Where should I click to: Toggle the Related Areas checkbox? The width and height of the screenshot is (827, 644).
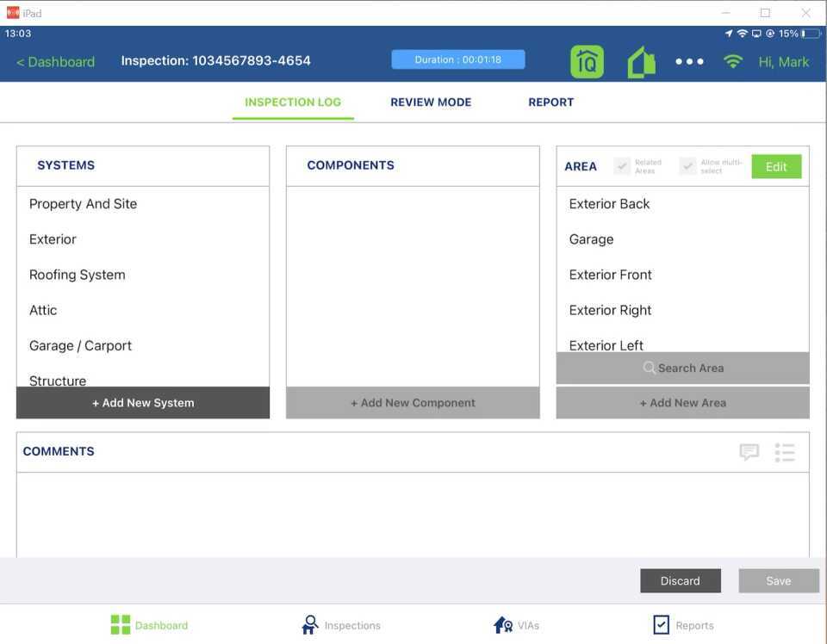click(x=623, y=166)
